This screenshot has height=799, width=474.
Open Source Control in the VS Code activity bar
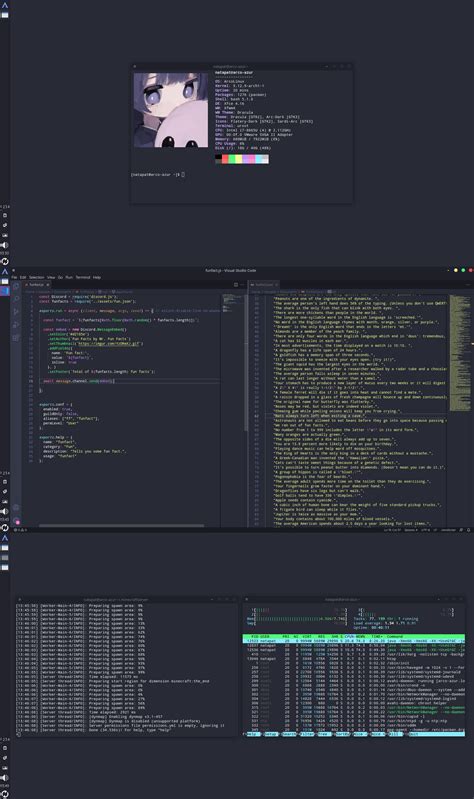[x=16, y=311]
